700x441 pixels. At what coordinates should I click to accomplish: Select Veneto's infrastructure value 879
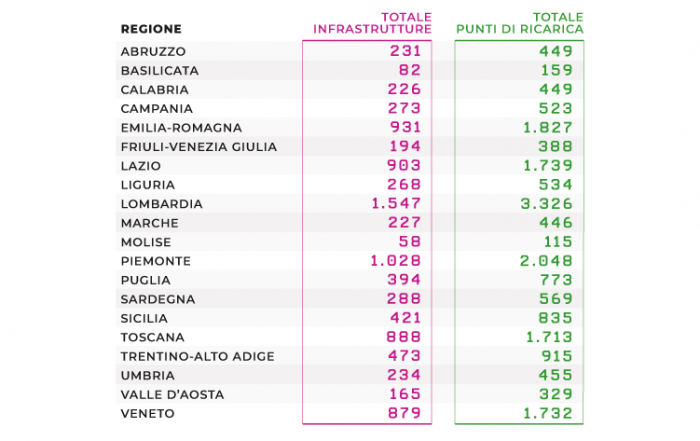point(404,413)
